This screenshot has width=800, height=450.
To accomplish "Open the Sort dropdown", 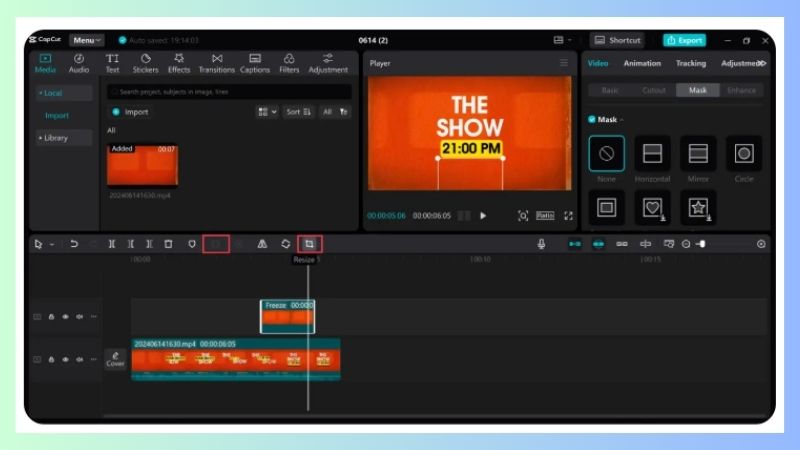I will pyautogui.click(x=298, y=112).
